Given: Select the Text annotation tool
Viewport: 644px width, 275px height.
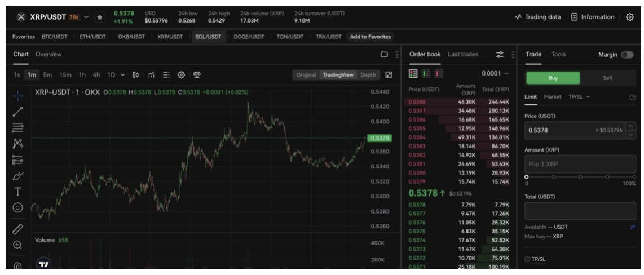Looking at the screenshot, I should [x=17, y=192].
